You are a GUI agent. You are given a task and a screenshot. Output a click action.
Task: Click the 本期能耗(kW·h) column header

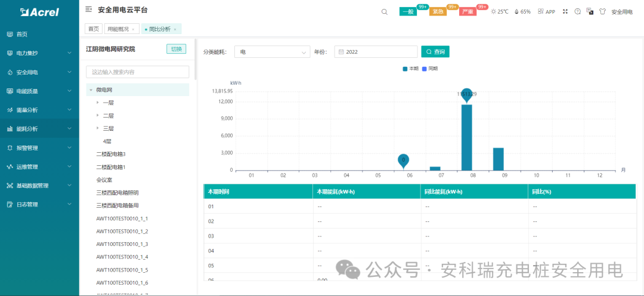click(x=367, y=192)
